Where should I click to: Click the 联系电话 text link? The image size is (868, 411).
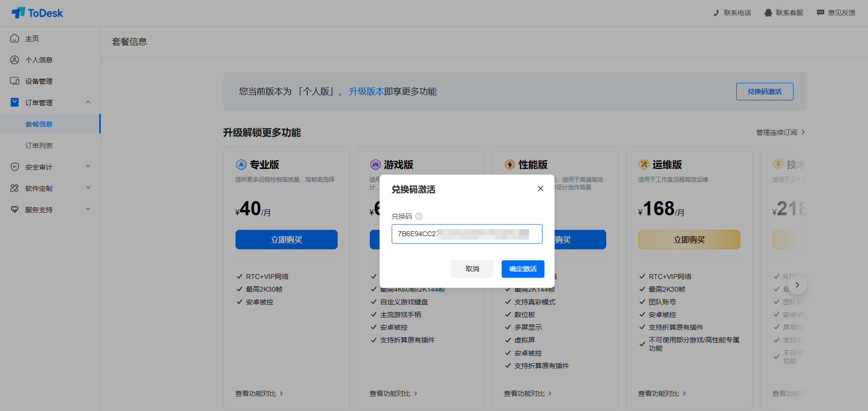click(x=738, y=13)
